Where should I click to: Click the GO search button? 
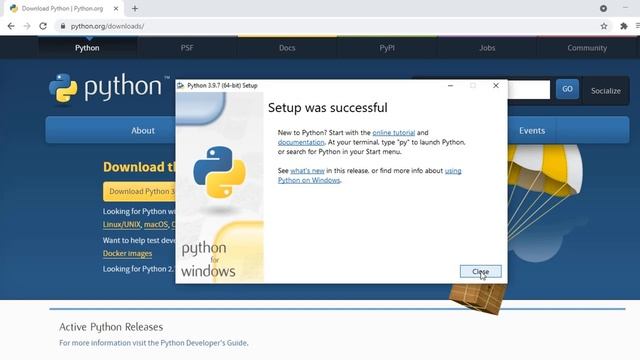tap(567, 89)
